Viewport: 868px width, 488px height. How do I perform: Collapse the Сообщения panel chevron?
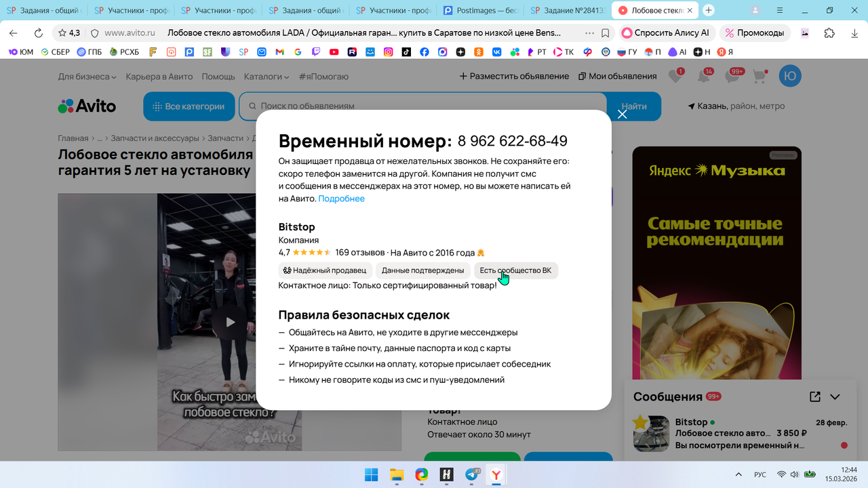point(835,396)
